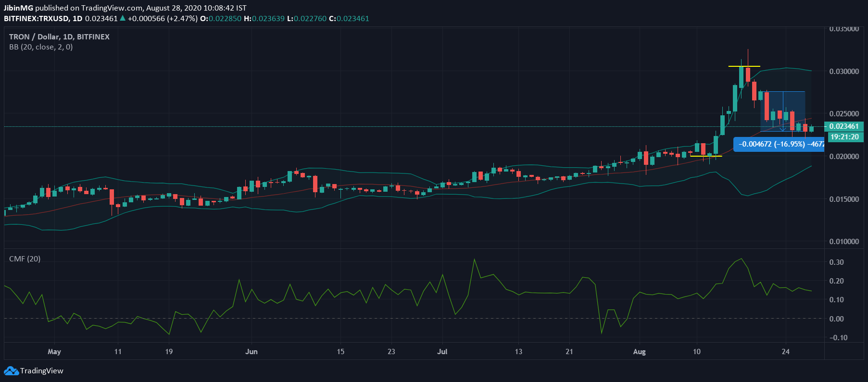Click the Aug label on time axis
This screenshot has height=382, width=868.
639,352
